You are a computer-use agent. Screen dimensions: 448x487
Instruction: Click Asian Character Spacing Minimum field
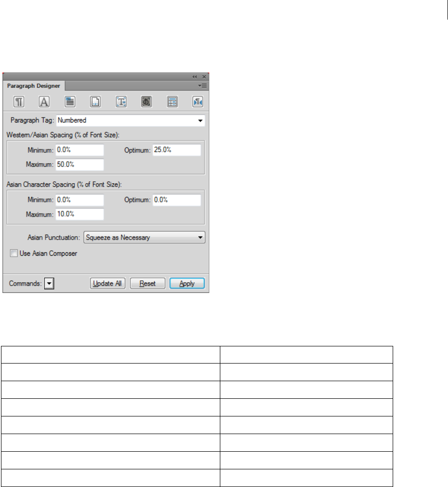[x=80, y=200]
